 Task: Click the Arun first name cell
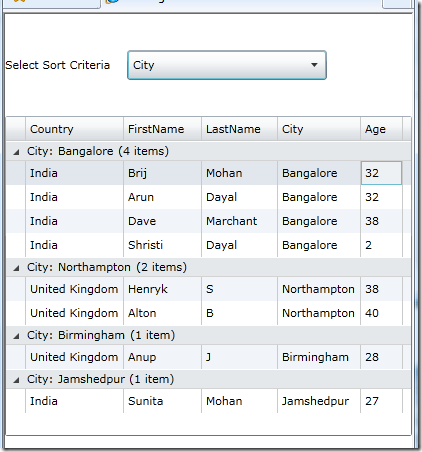(162, 197)
